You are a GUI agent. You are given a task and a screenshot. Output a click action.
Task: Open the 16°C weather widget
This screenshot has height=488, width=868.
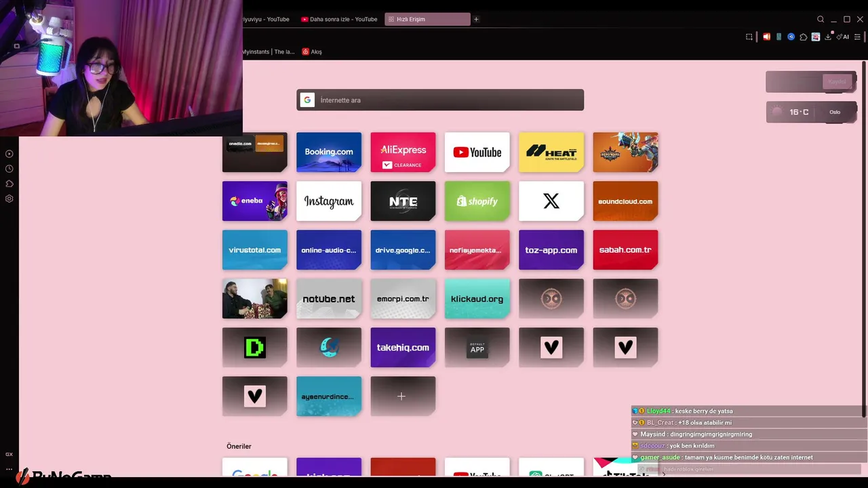tap(811, 112)
